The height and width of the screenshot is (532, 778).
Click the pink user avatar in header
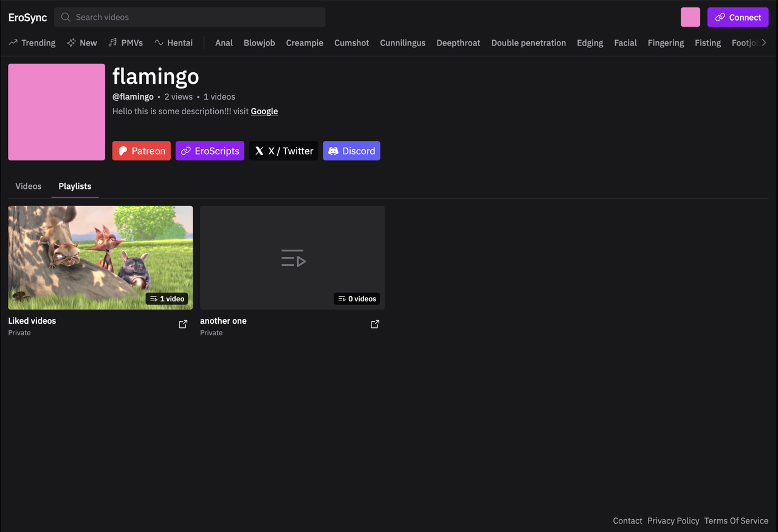coord(690,17)
